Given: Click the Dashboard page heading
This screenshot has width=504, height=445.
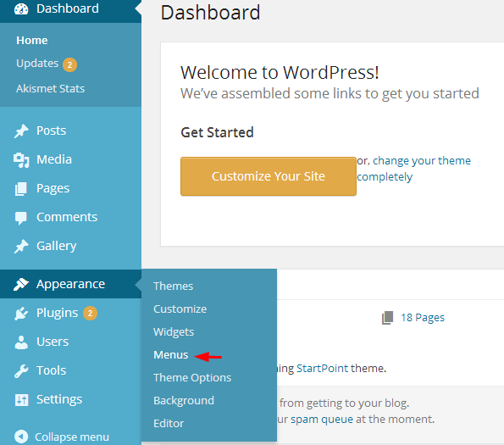Looking at the screenshot, I should (210, 13).
